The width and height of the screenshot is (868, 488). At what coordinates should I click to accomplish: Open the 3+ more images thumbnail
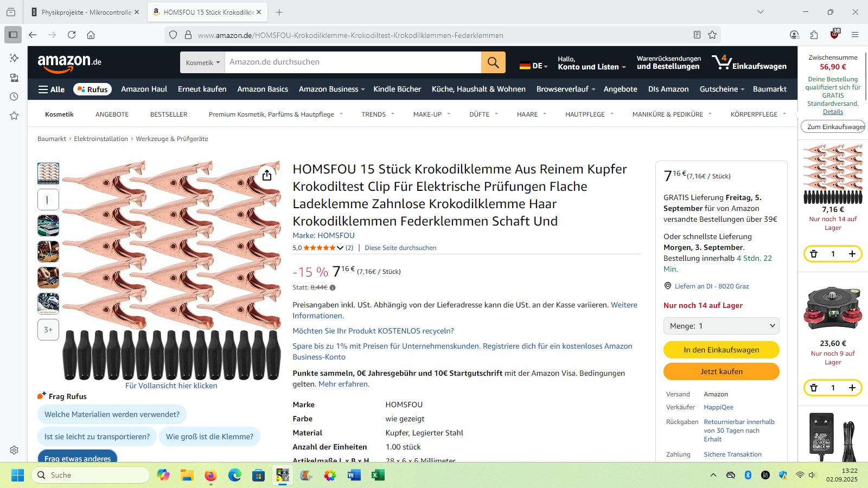48,330
